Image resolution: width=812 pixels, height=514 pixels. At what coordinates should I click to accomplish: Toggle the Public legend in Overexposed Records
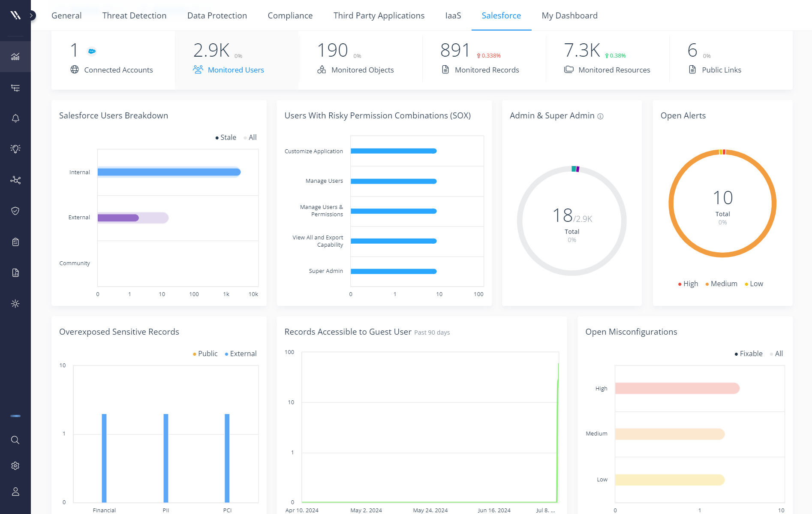[205, 354]
